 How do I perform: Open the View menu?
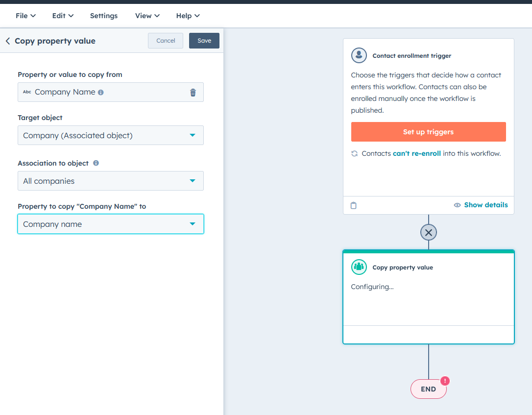point(146,15)
